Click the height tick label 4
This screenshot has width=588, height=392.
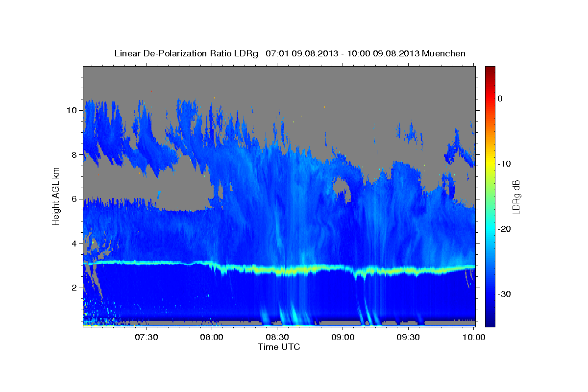[x=74, y=244]
